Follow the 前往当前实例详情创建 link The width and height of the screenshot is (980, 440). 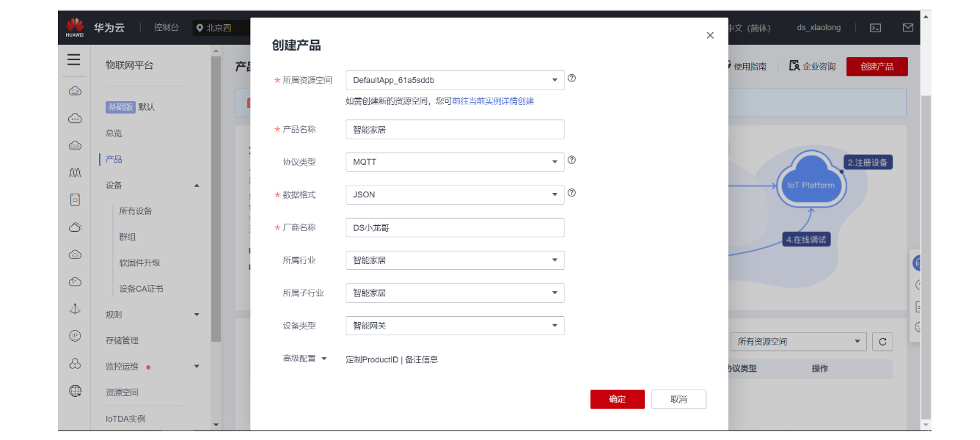[493, 101]
